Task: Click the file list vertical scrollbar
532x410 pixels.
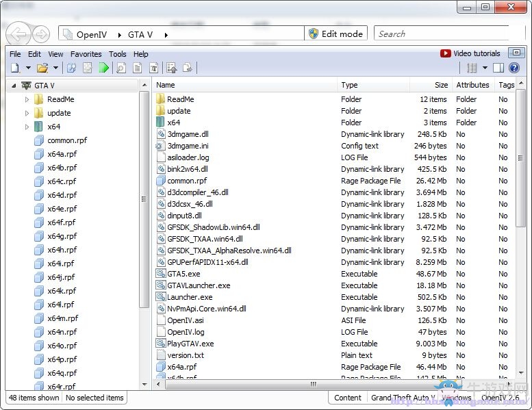Action: click(x=521, y=157)
